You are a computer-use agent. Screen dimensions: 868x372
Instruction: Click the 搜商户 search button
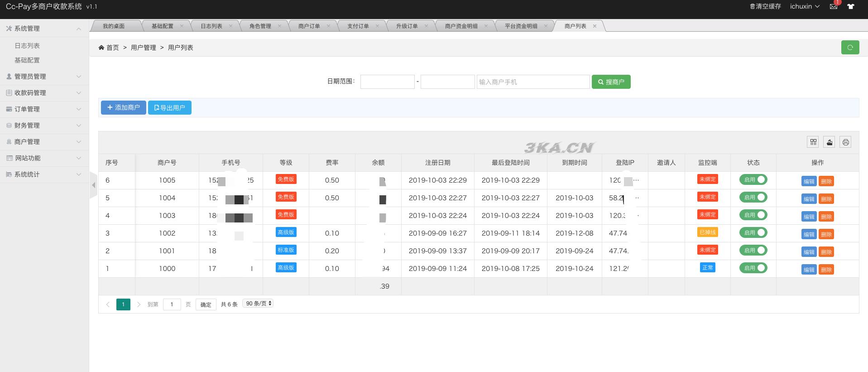(x=611, y=82)
